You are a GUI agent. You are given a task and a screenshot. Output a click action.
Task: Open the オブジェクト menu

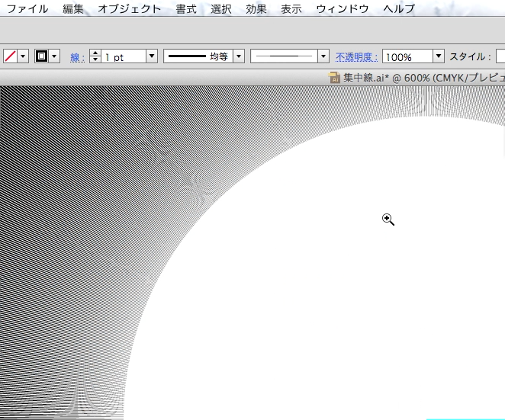coord(130,8)
